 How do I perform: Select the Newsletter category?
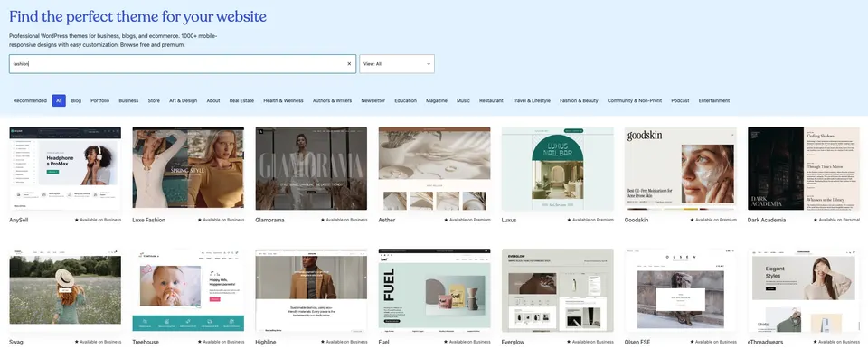pyautogui.click(x=373, y=100)
